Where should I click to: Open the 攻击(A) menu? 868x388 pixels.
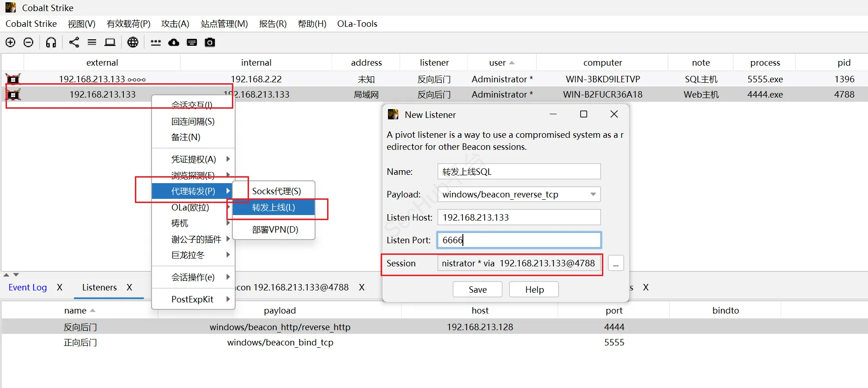[x=175, y=24]
